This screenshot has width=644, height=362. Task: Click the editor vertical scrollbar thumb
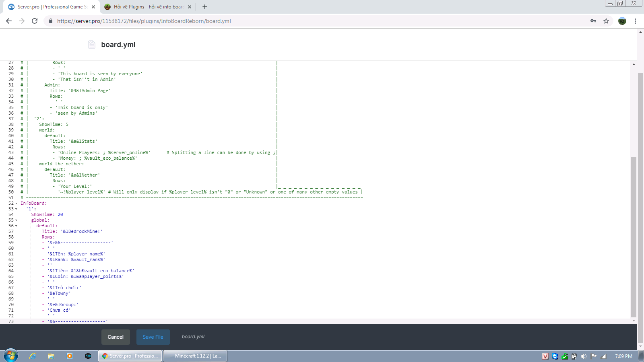pos(634,237)
